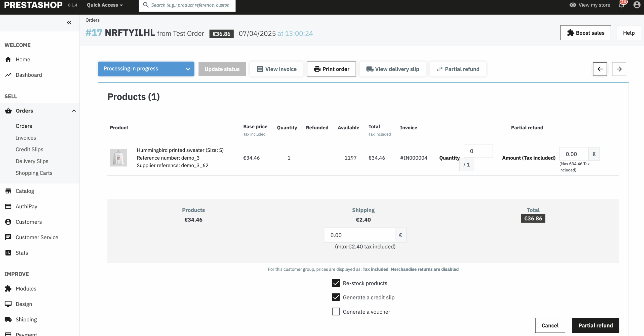Open the order status dropdown
This screenshot has width=644, height=336.
coord(146,69)
